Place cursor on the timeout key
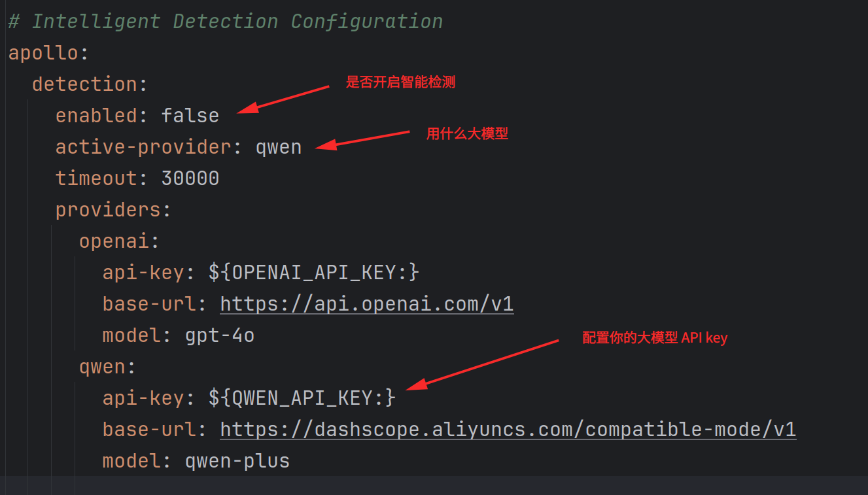This screenshot has height=495, width=868. [x=96, y=179]
